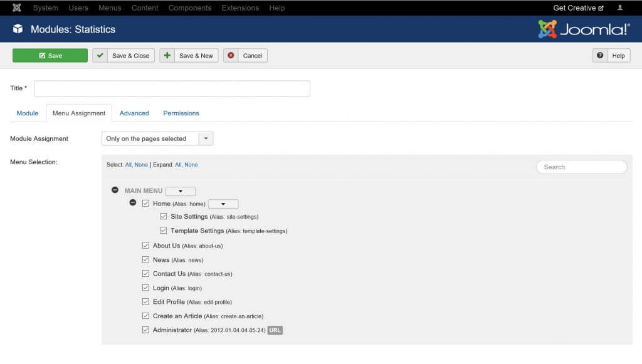Click the URL badge next to Administrator
The image size is (642, 364).
[x=275, y=330]
